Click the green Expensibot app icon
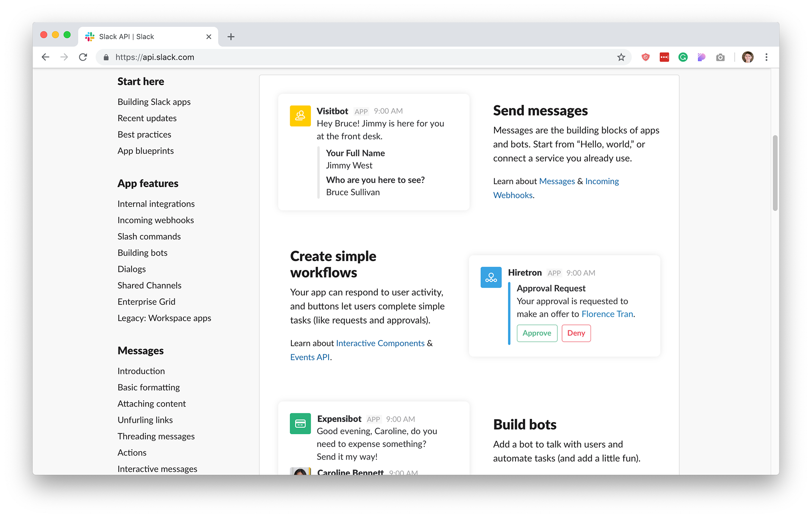The width and height of the screenshot is (812, 518). pyautogui.click(x=300, y=423)
